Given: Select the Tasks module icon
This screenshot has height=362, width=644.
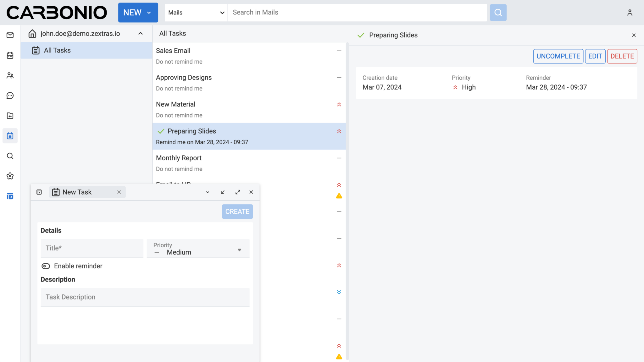Looking at the screenshot, I should point(10,136).
